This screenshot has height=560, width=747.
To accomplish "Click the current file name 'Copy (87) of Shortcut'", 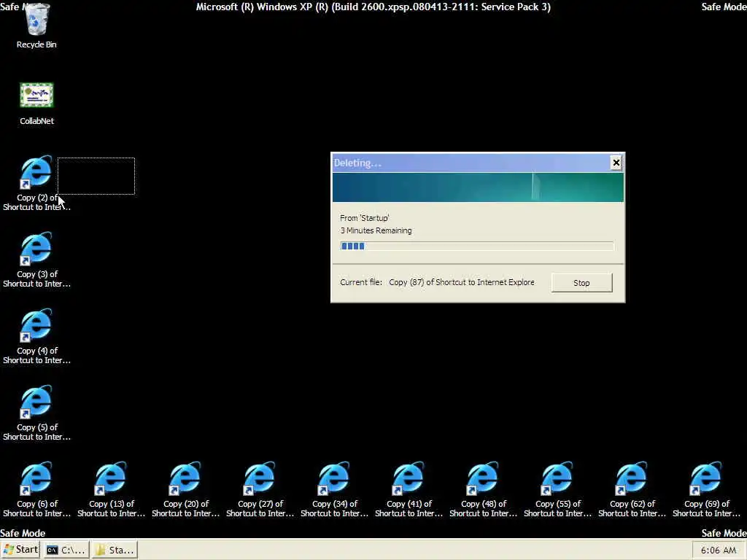I will point(462,282).
